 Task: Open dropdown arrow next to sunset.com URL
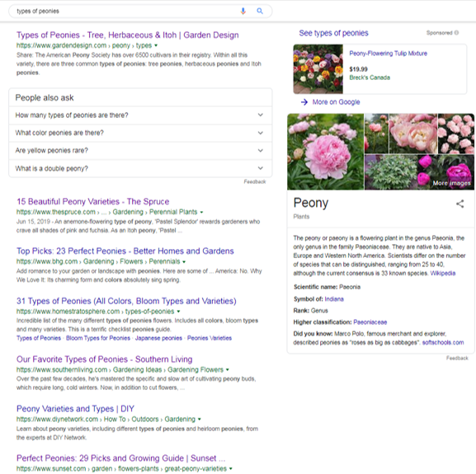pyautogui.click(x=231, y=468)
